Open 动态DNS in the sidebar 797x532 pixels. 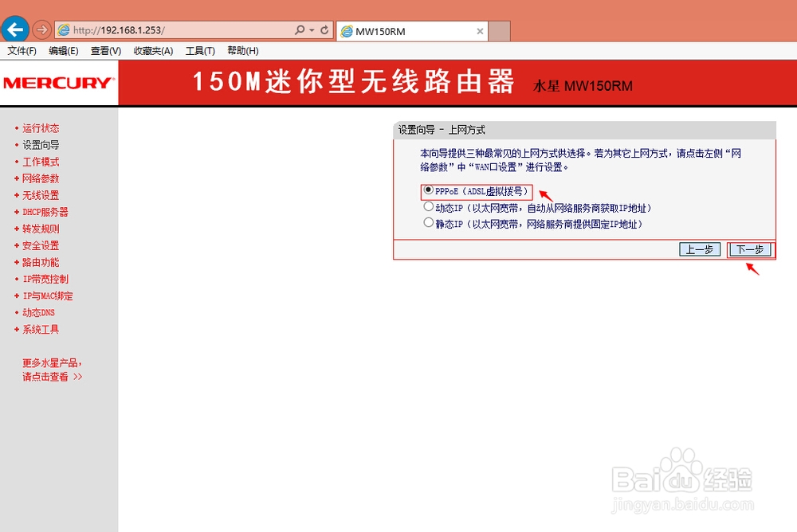click(x=38, y=312)
